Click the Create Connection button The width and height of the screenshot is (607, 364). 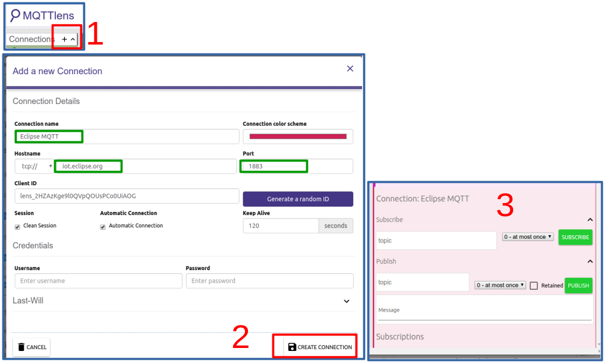click(320, 347)
